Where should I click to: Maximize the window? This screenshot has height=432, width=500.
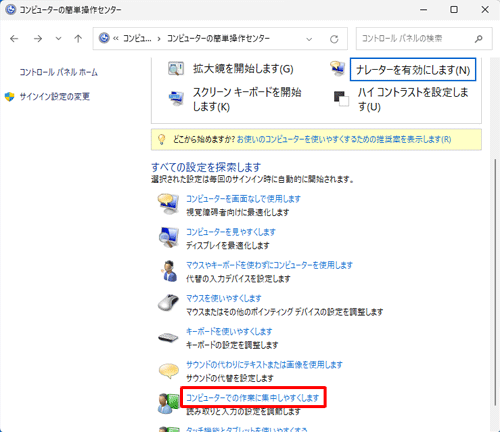[x=454, y=10]
